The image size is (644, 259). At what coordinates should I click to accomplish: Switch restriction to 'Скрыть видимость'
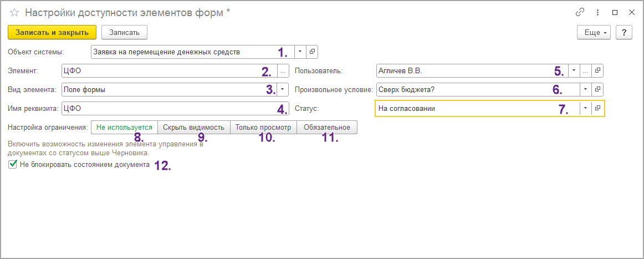193,127
